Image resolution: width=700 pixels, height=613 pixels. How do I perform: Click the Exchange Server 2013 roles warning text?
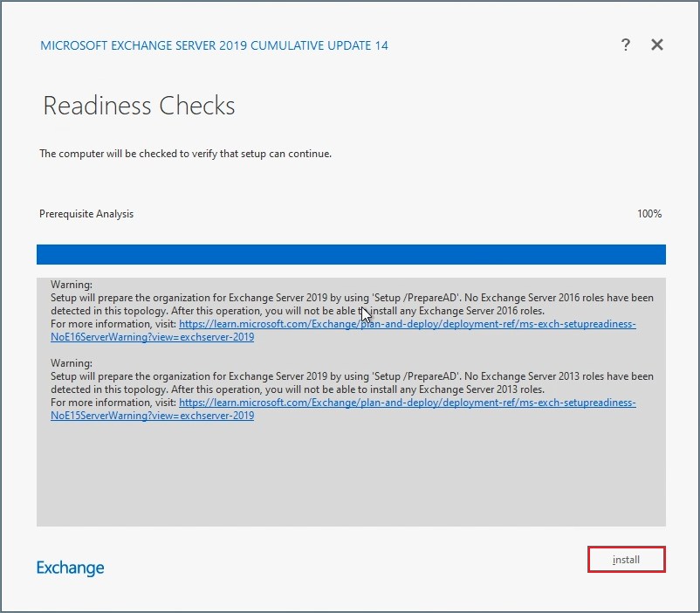352,382
